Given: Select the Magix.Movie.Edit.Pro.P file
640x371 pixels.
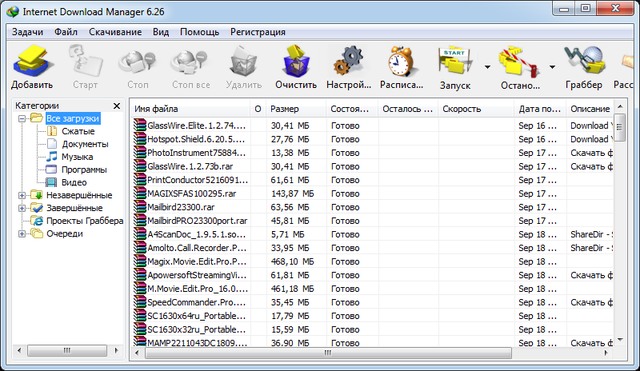Looking at the screenshot, I should pos(372,262).
